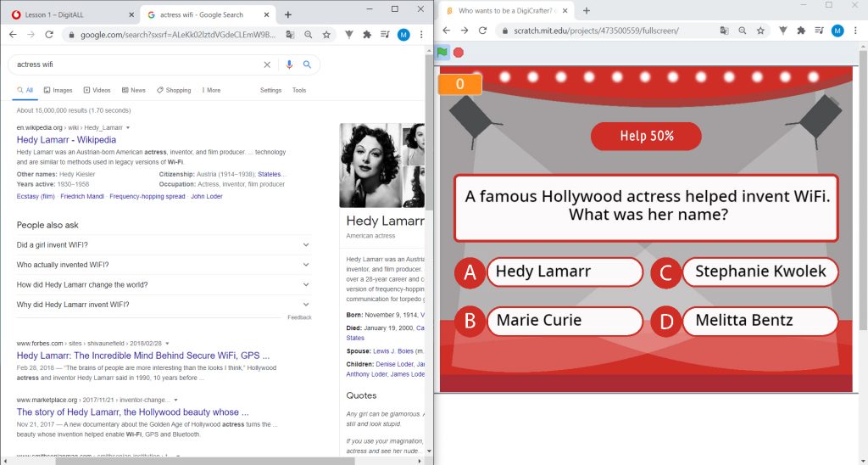The image size is (868, 465).
Task: Click the green flag in Scratch window
Action: 442,53
